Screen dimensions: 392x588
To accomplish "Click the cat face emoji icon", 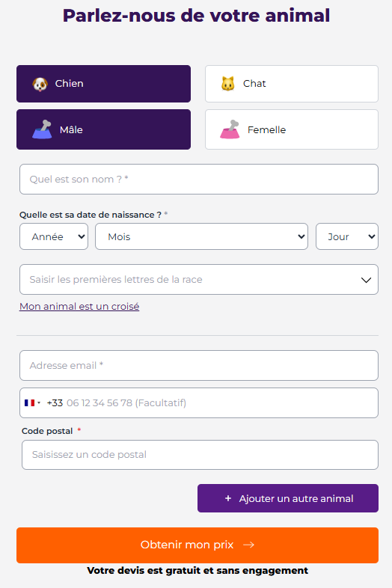I will coord(227,84).
